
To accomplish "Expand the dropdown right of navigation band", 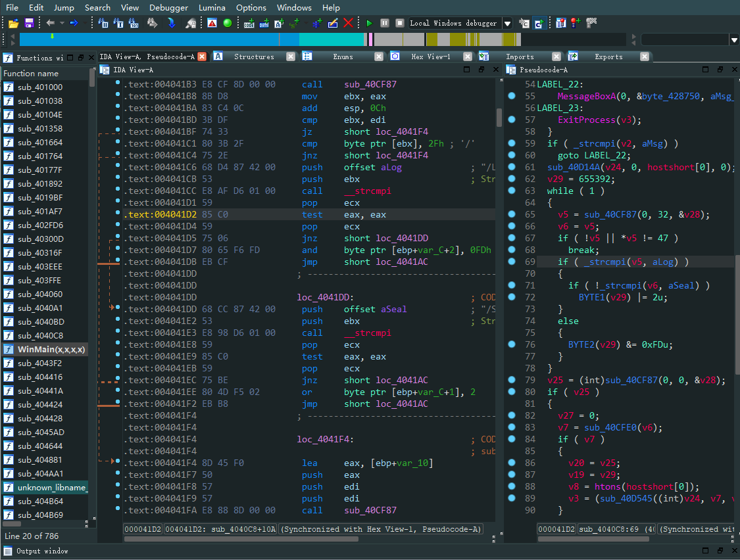I will 734,40.
